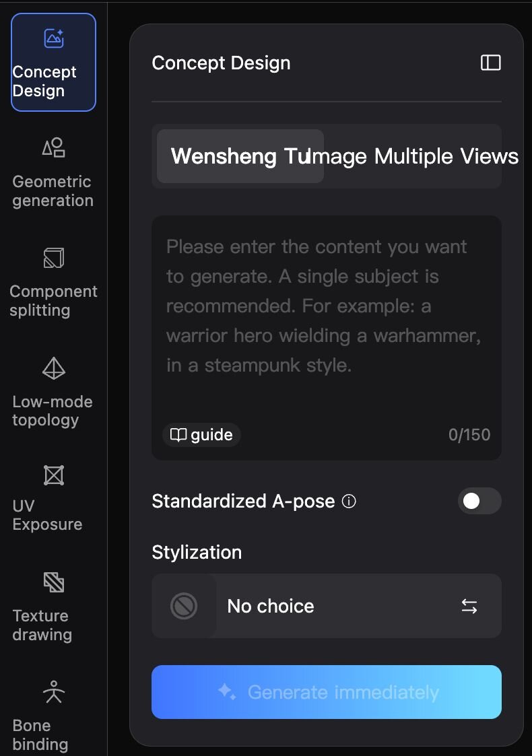Select the Component splitting tool

tap(53, 283)
